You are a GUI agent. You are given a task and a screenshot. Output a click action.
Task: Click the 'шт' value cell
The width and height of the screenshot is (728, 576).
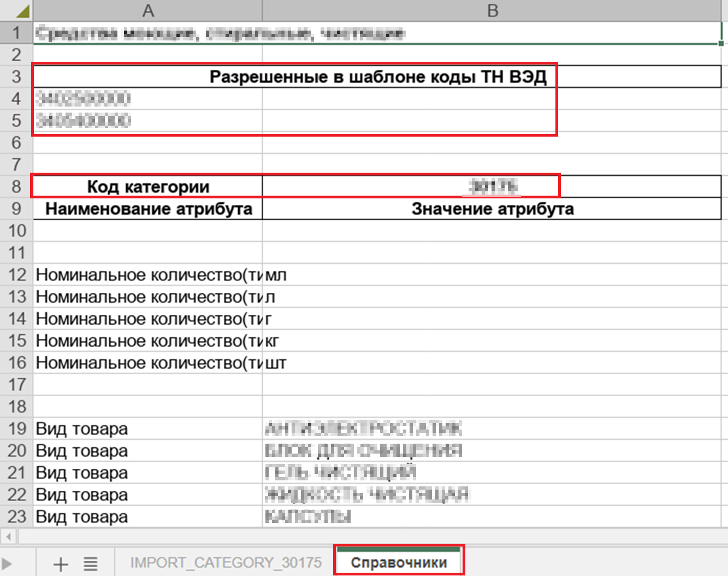pyautogui.click(x=492, y=362)
